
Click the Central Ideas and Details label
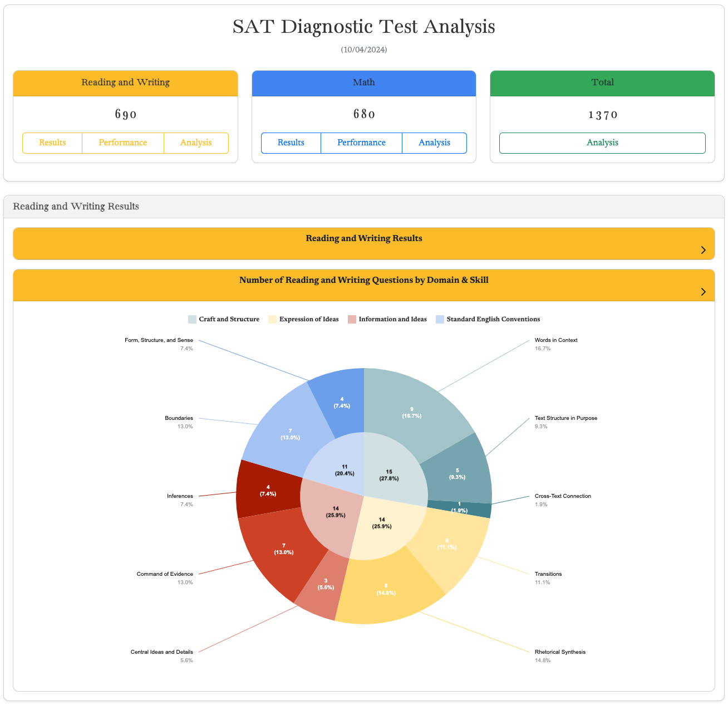click(162, 652)
